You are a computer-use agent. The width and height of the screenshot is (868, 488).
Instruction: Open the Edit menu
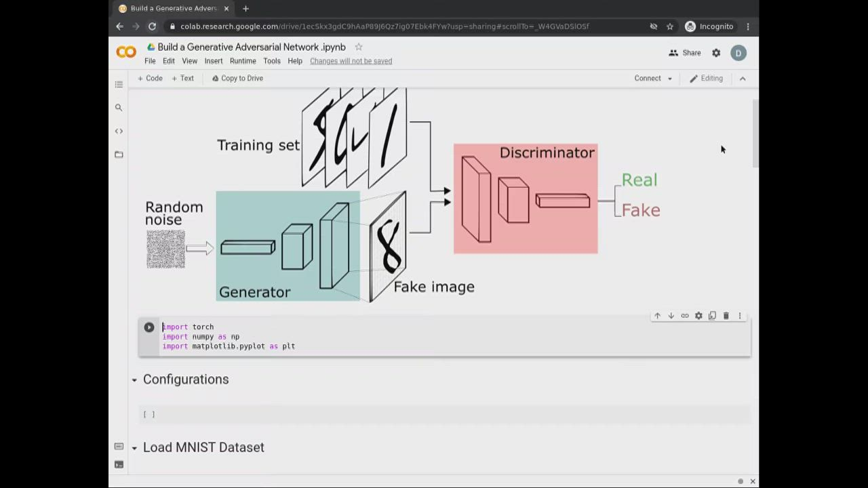[169, 61]
